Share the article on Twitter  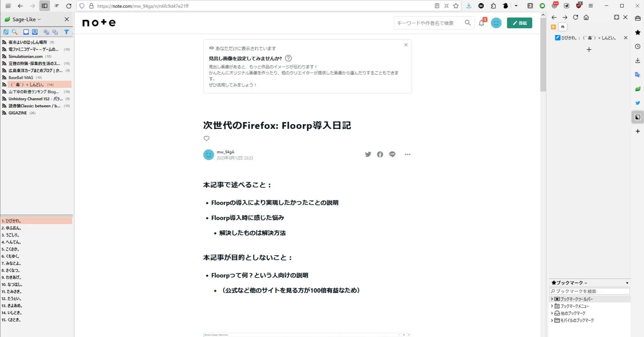[368, 154]
